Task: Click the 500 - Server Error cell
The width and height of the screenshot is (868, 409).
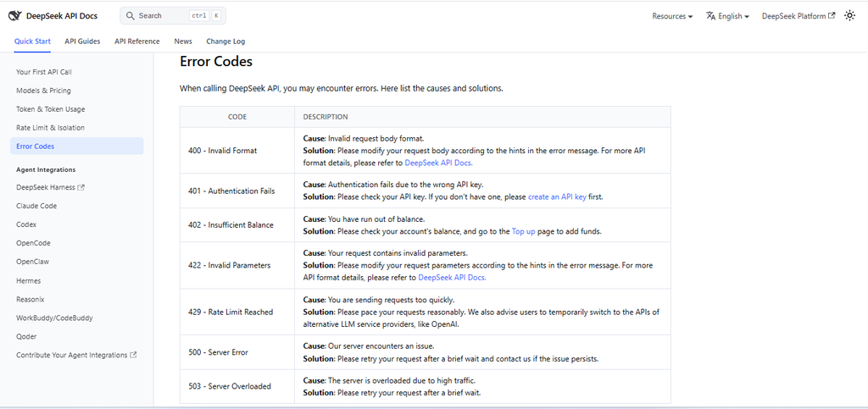Action: (x=237, y=352)
